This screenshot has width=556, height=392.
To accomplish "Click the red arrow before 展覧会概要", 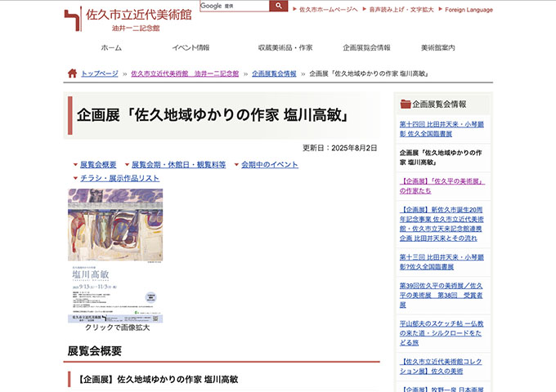I will coord(75,165).
